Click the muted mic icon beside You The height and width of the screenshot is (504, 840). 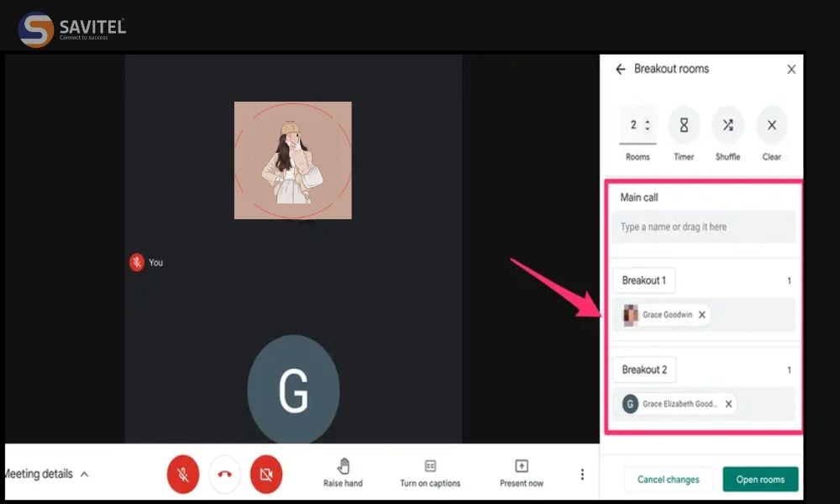tap(137, 262)
